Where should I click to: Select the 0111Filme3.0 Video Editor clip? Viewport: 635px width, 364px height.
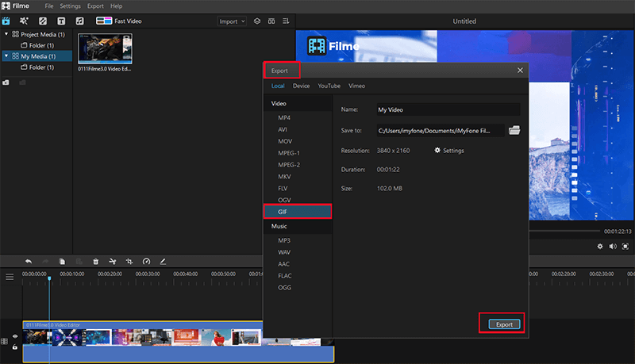tap(178, 342)
